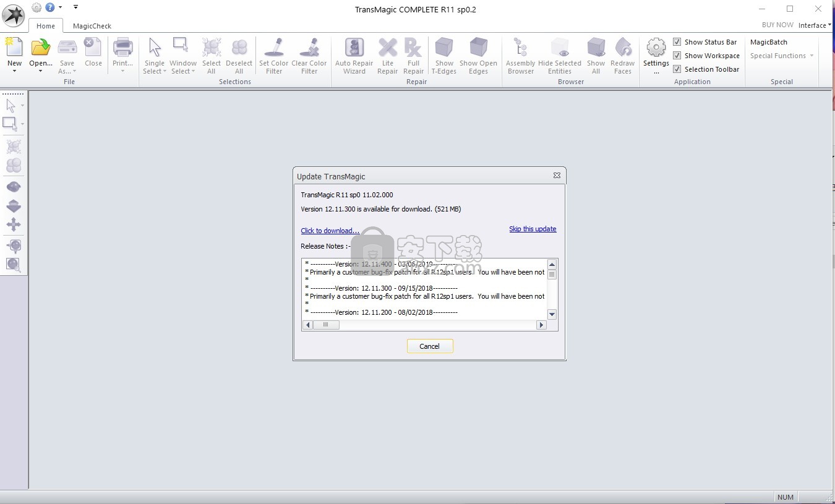
Task: Click the pan four-arrow icon in side toolbar
Action: [x=14, y=224]
